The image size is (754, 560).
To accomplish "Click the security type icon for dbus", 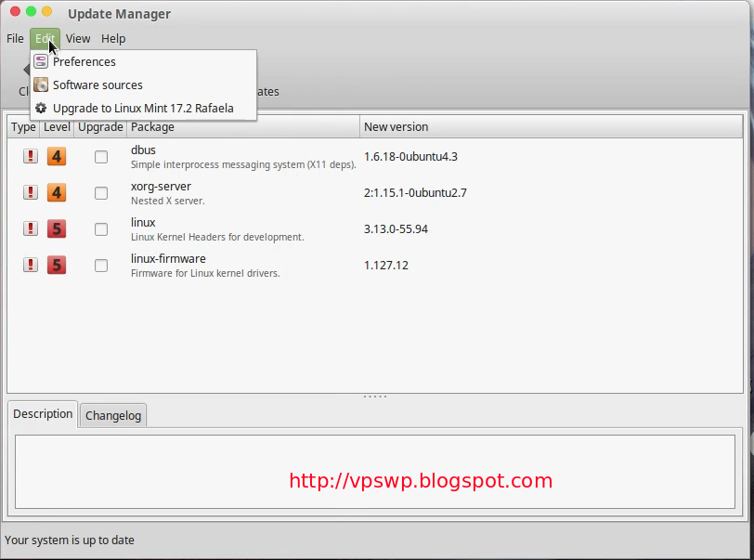I will pos(31,156).
